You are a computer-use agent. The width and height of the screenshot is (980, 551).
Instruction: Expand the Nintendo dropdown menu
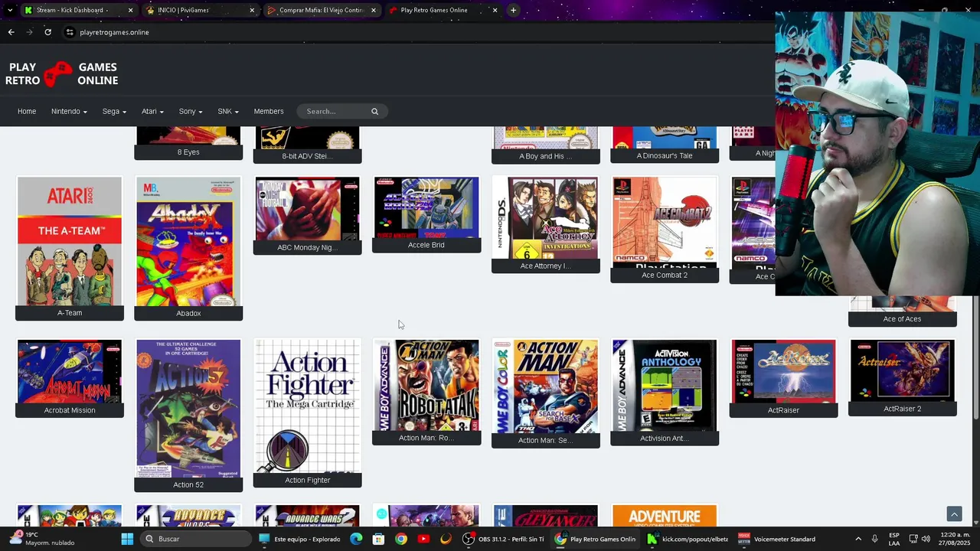coord(69,112)
